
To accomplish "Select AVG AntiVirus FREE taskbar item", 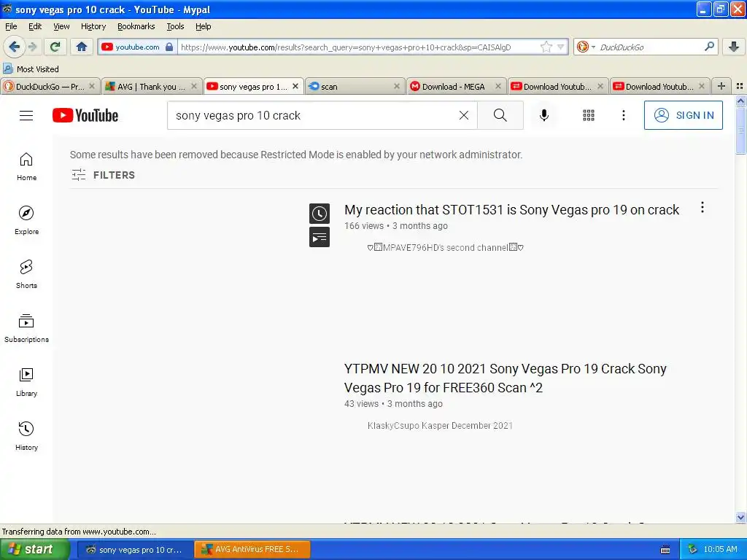I will (252, 550).
